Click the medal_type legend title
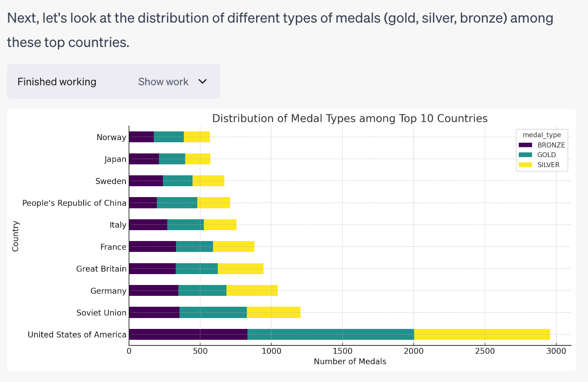 (542, 135)
